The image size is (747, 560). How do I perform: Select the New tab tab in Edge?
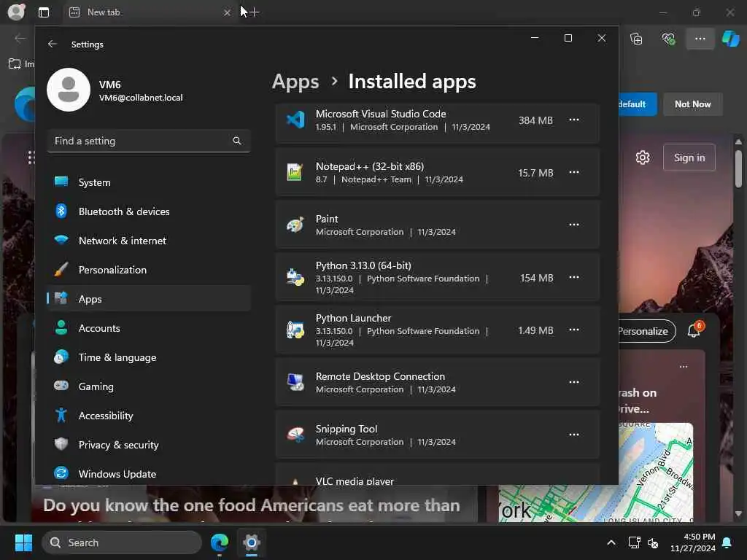[150, 12]
